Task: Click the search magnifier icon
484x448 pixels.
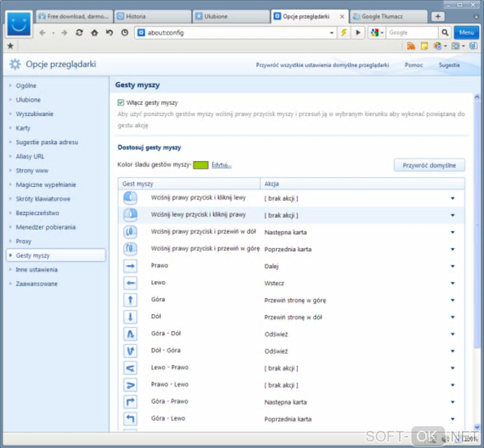Action: point(445,32)
